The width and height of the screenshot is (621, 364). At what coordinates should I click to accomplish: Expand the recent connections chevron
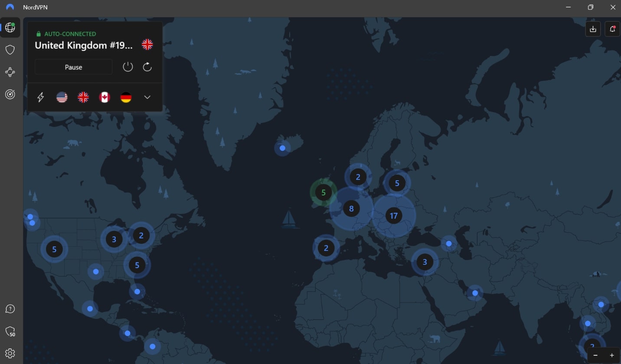click(147, 97)
